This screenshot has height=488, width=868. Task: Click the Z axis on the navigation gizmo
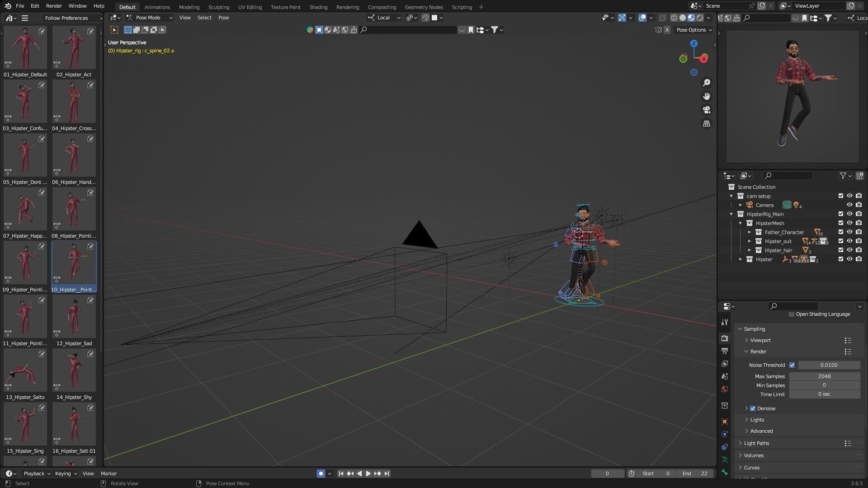coord(693,43)
